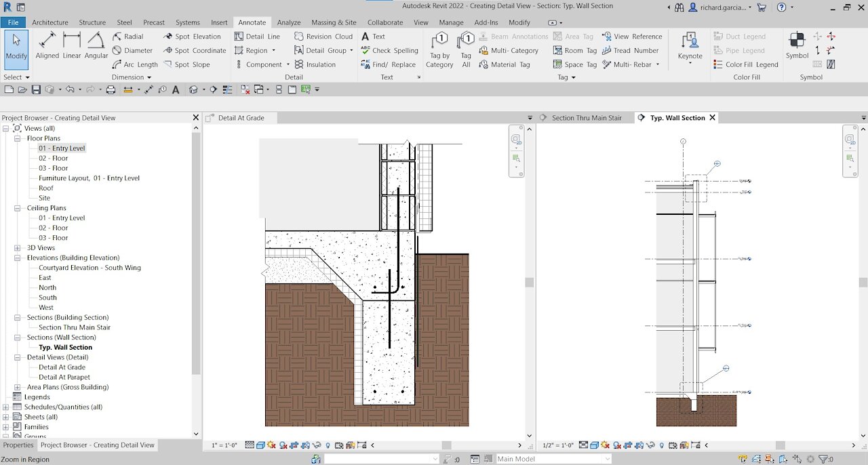Open Detail At Parapet view
The height and width of the screenshot is (465, 868).
(64, 377)
